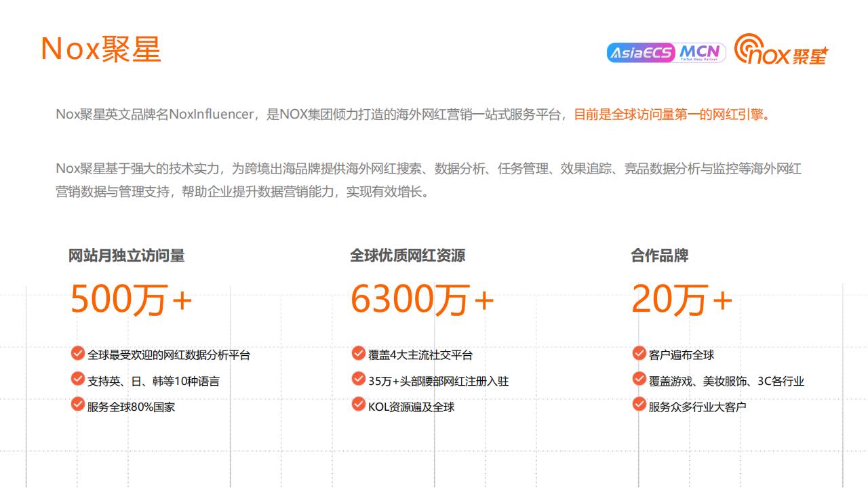Click the text 全球最受欢迎的网红数据分析平台
868x488 pixels.
(169, 354)
